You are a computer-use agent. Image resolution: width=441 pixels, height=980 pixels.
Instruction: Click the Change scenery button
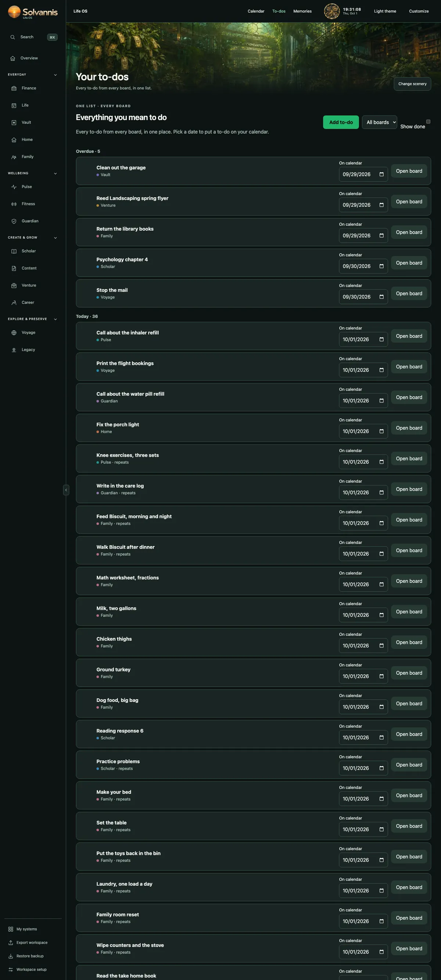click(412, 84)
